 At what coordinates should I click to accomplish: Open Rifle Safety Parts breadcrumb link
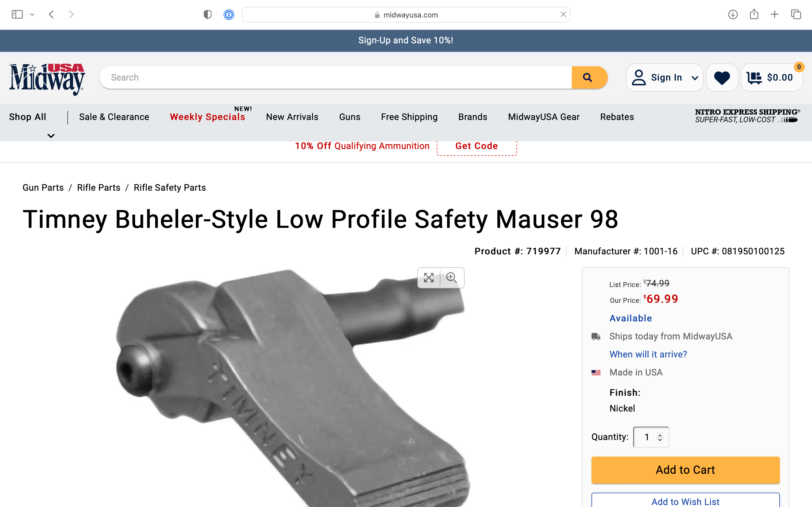tap(169, 187)
